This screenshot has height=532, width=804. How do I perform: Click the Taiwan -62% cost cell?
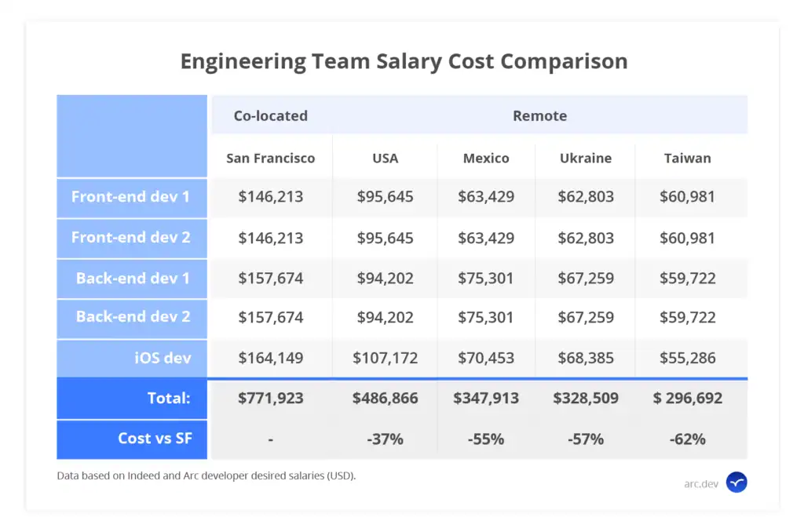coord(687,439)
